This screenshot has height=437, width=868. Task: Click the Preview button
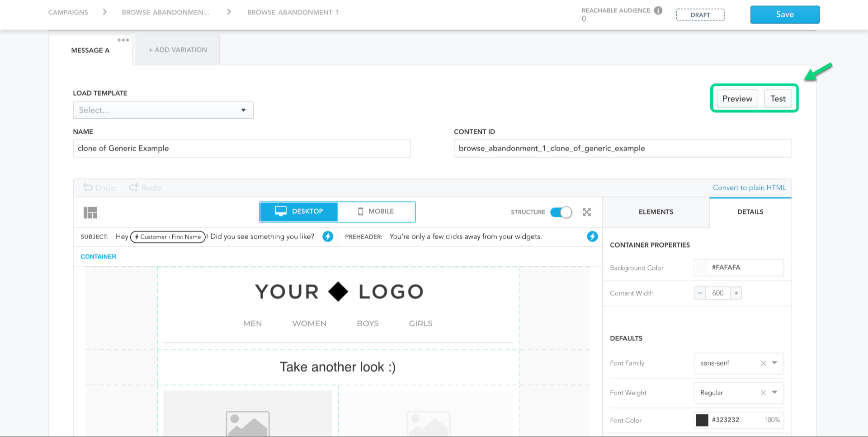click(x=737, y=99)
